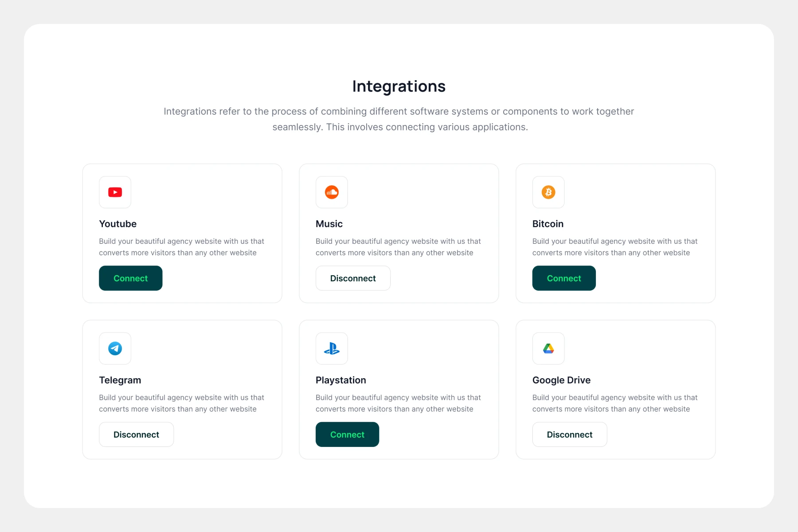Click the YouTube logo icon

pyautogui.click(x=115, y=192)
